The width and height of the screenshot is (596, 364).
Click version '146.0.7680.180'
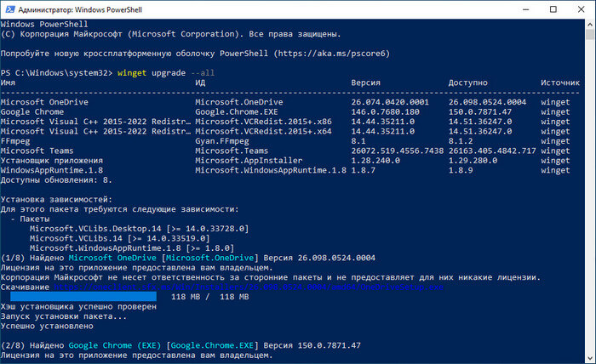click(x=385, y=112)
